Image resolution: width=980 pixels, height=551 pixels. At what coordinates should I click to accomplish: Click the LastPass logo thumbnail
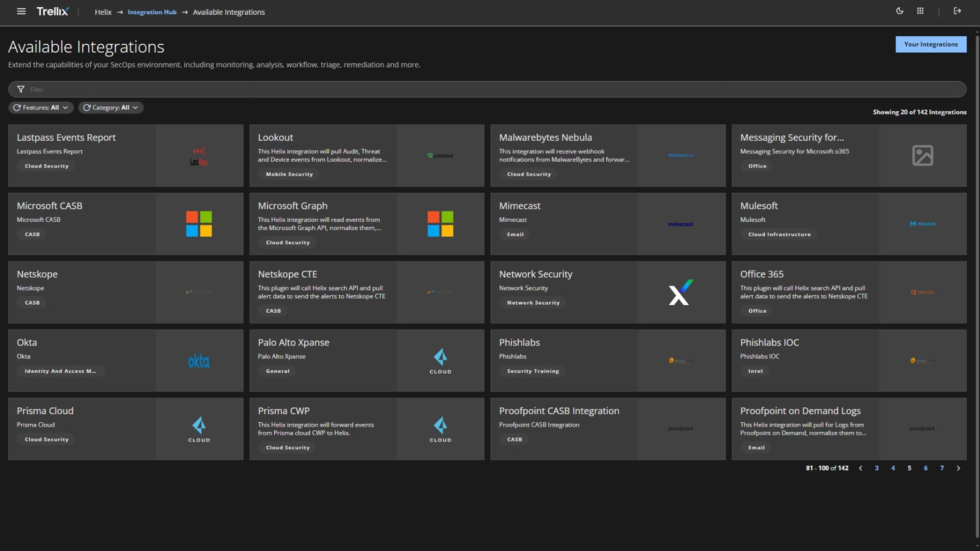199,156
